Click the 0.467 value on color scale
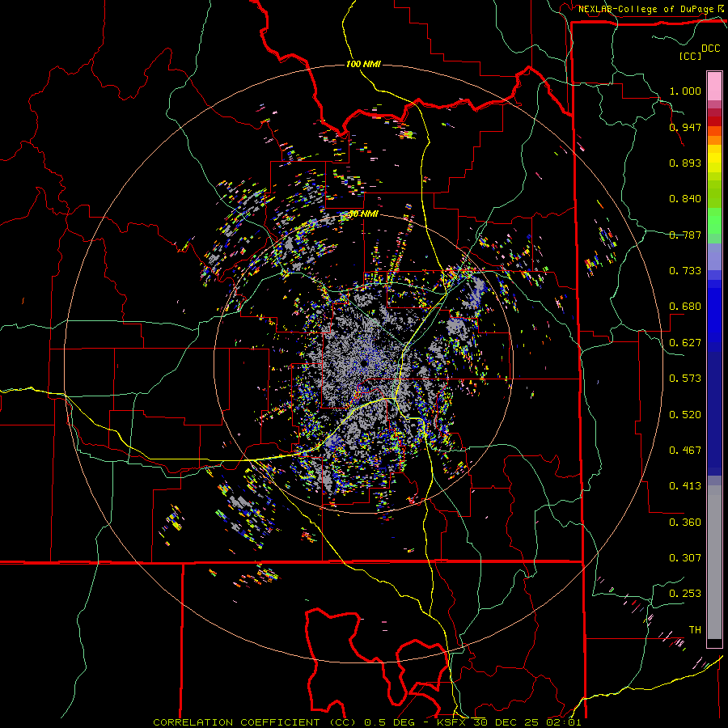 (685, 450)
